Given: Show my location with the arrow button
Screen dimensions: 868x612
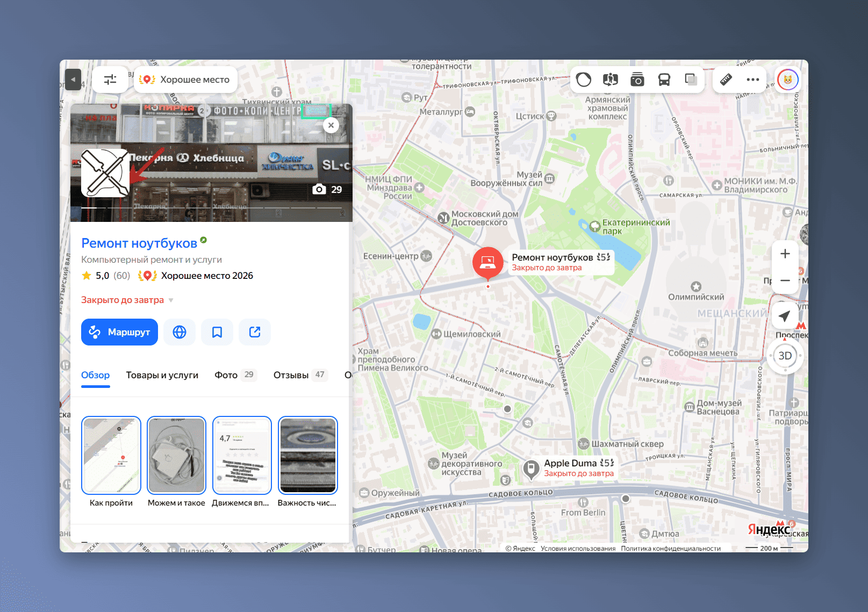Looking at the screenshot, I should tap(785, 316).
